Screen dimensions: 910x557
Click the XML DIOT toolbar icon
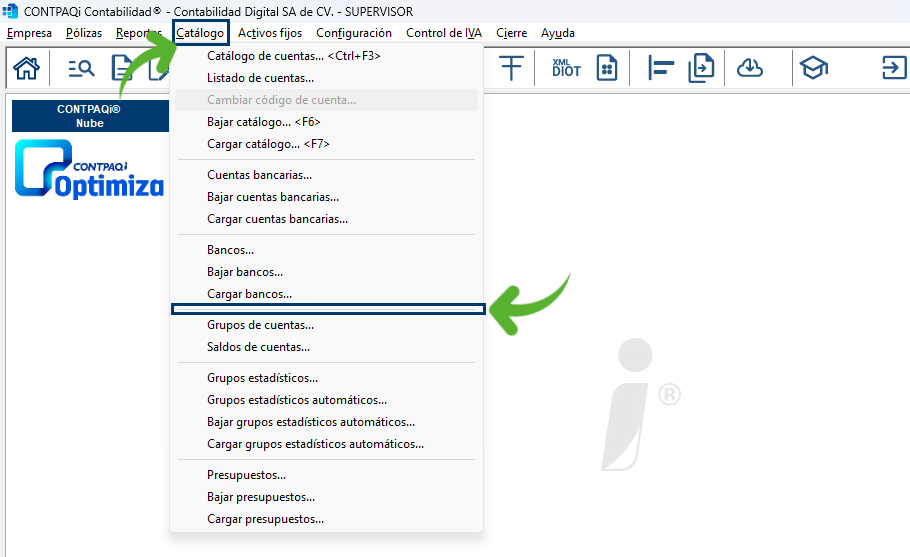tap(566, 68)
